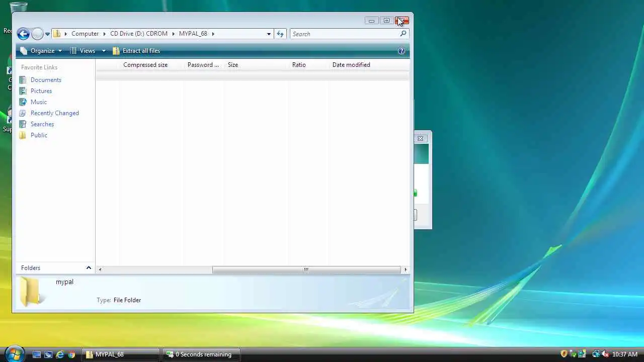This screenshot has width=644, height=362.
Task: Click the Show Desktop quick launch icon
Action: click(37, 354)
